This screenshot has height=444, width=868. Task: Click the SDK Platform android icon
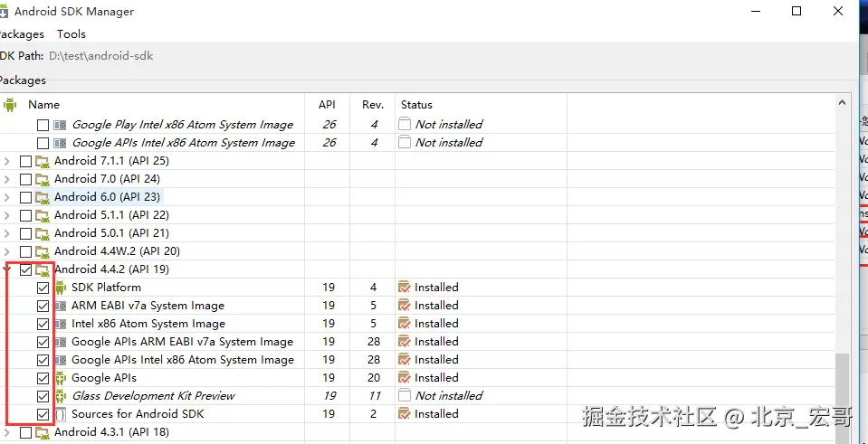(61, 288)
